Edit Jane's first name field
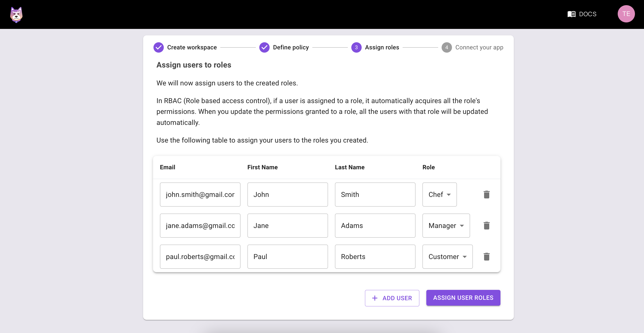 (288, 225)
